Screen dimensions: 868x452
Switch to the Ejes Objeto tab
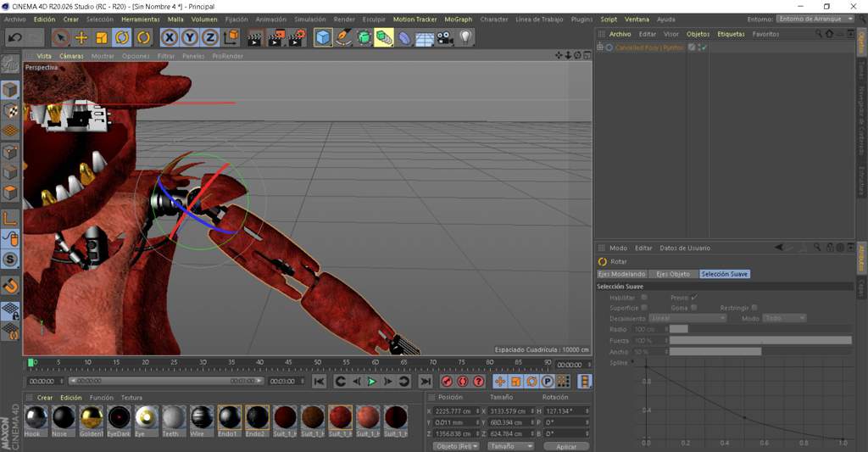coord(673,274)
